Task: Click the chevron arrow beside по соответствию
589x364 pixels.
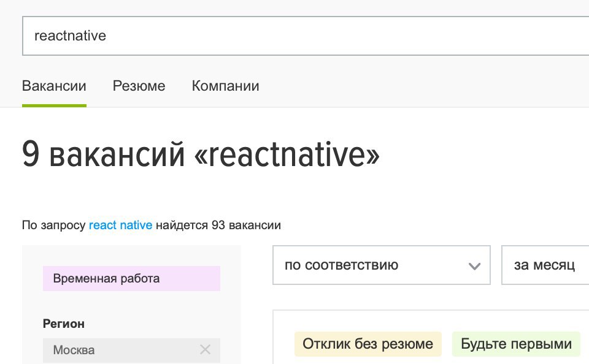Action: (474, 266)
